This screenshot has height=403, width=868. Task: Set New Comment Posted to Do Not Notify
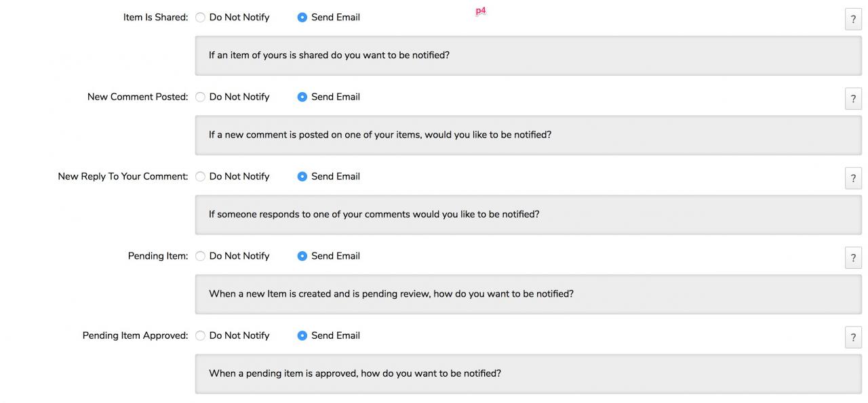[200, 97]
